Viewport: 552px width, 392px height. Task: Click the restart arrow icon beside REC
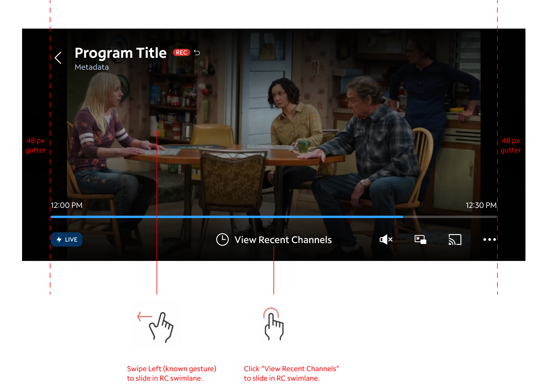coord(197,53)
